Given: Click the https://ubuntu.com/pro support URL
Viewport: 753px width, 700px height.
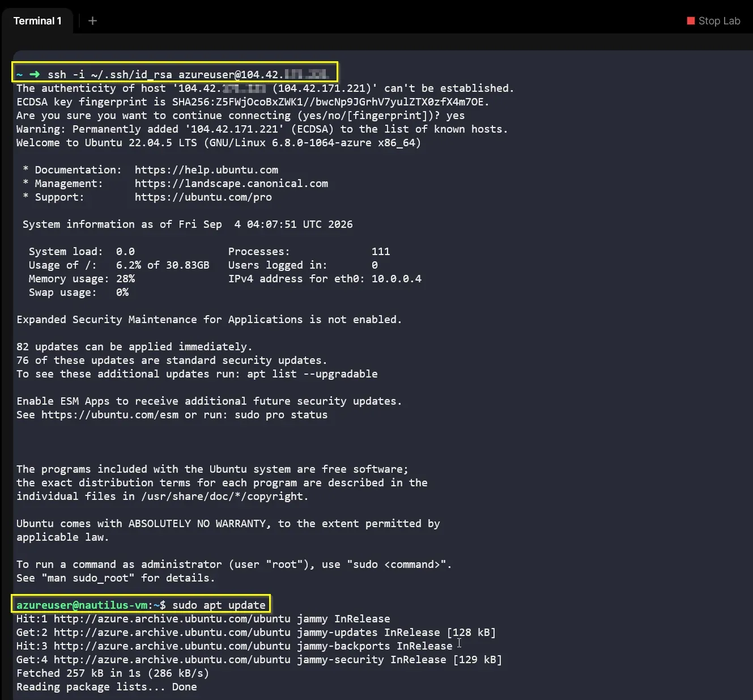Looking at the screenshot, I should click(x=203, y=197).
